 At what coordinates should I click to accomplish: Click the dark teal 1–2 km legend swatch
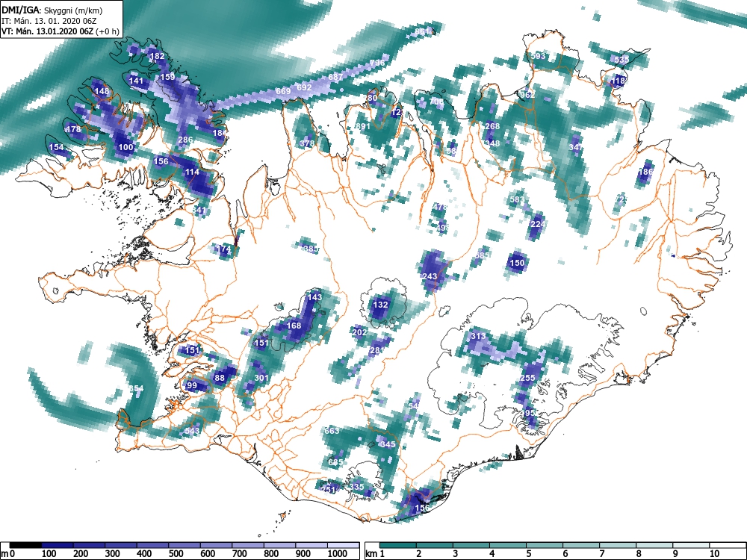398,545
